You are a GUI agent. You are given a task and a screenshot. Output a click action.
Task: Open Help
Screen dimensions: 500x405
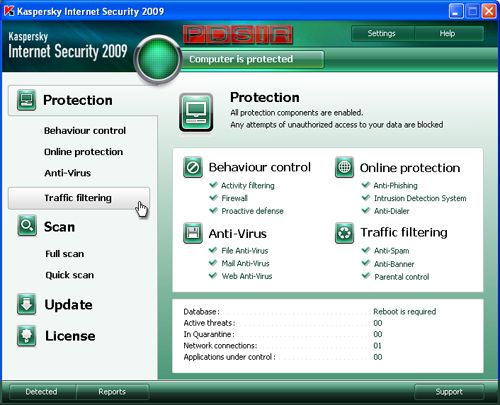click(x=448, y=33)
